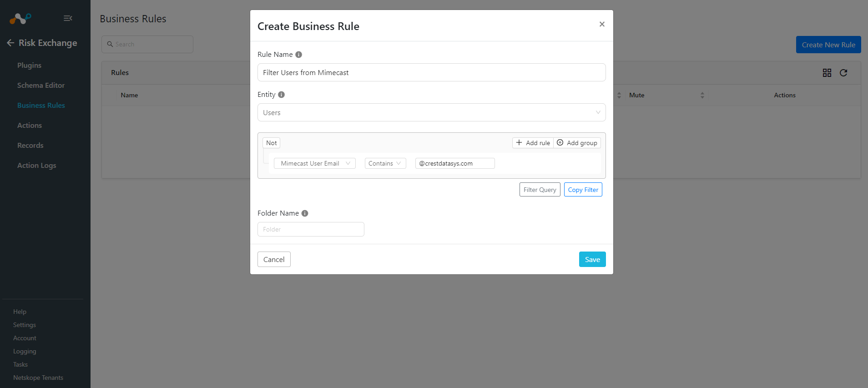Click the info icon beside Entity
Image resolution: width=868 pixels, height=388 pixels.
281,95
